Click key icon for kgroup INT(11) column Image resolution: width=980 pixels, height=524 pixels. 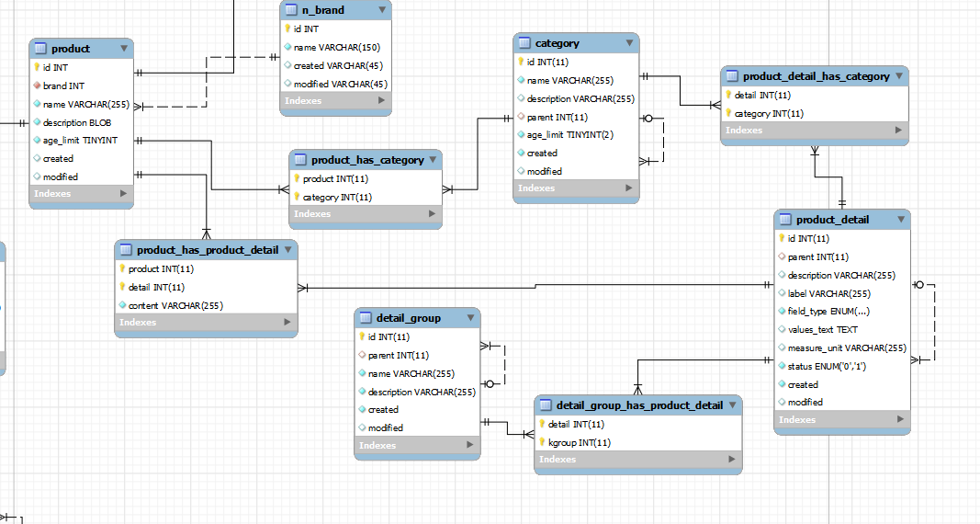point(542,442)
